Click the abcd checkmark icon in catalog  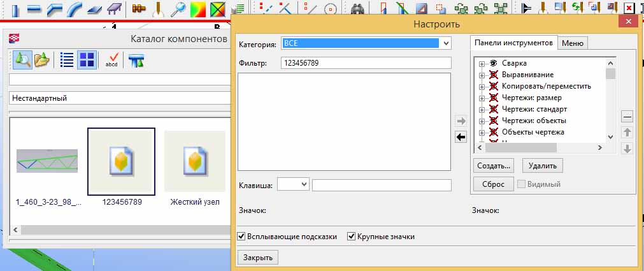point(111,60)
